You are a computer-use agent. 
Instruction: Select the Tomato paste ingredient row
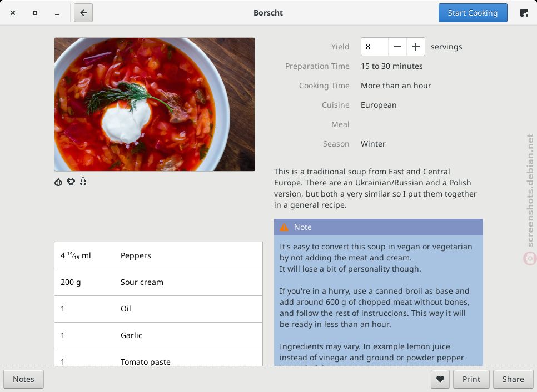pos(158,358)
